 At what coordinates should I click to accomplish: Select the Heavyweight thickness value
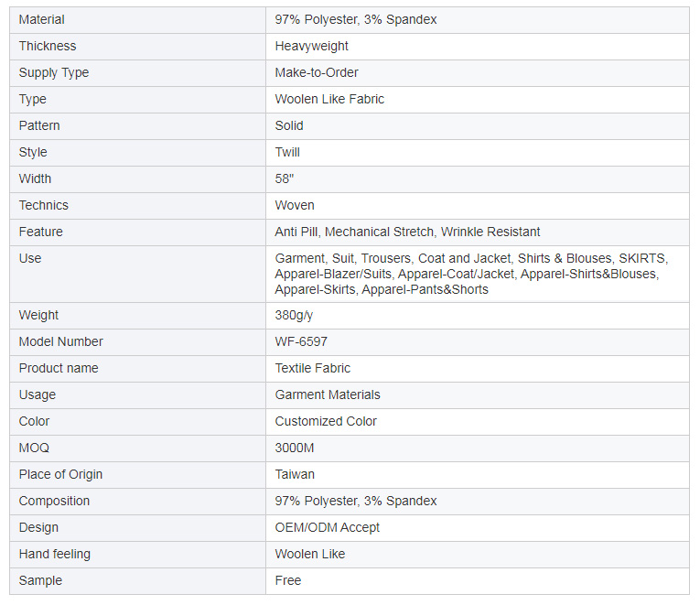click(312, 46)
